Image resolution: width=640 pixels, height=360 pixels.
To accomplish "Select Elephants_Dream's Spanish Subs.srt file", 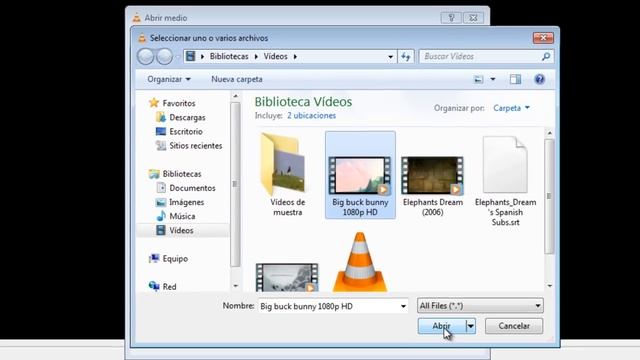I will point(505,181).
